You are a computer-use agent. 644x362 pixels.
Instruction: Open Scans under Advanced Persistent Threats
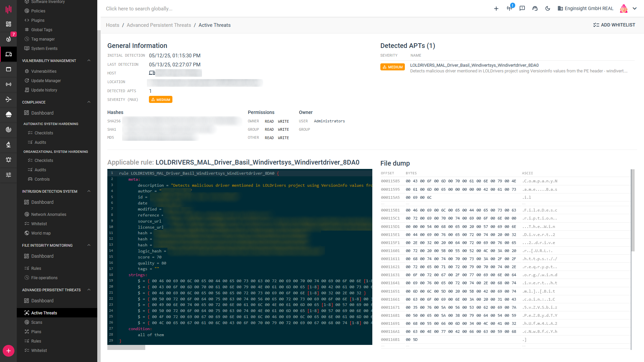37,322
